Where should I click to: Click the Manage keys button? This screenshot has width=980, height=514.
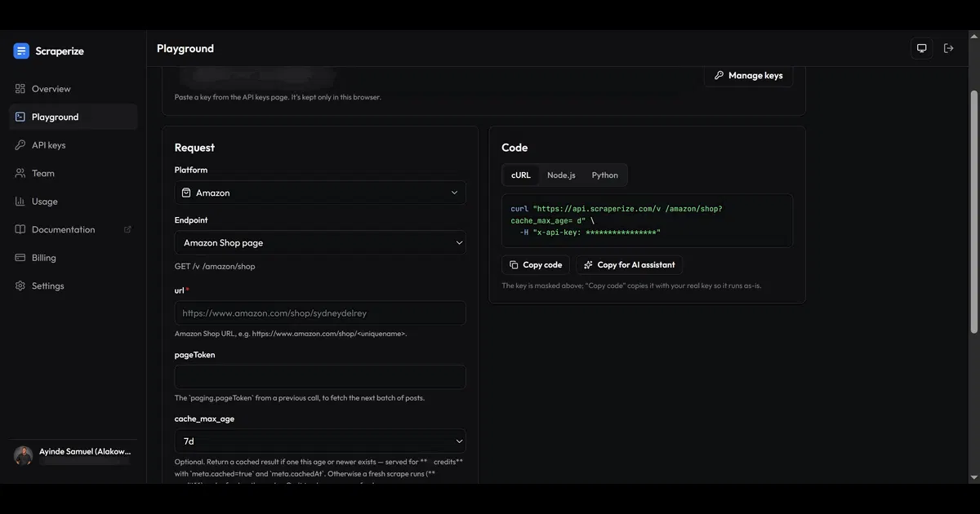pos(748,75)
